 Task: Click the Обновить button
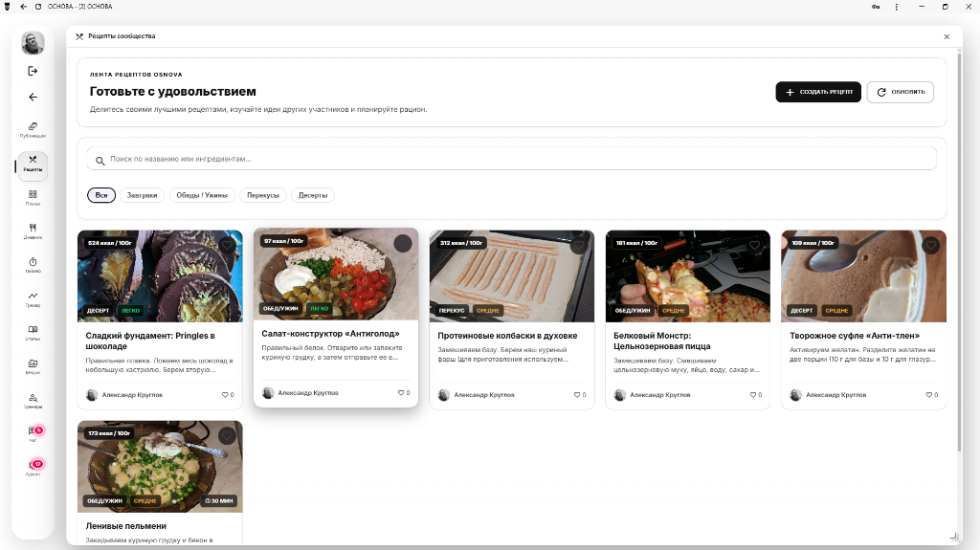click(x=900, y=92)
